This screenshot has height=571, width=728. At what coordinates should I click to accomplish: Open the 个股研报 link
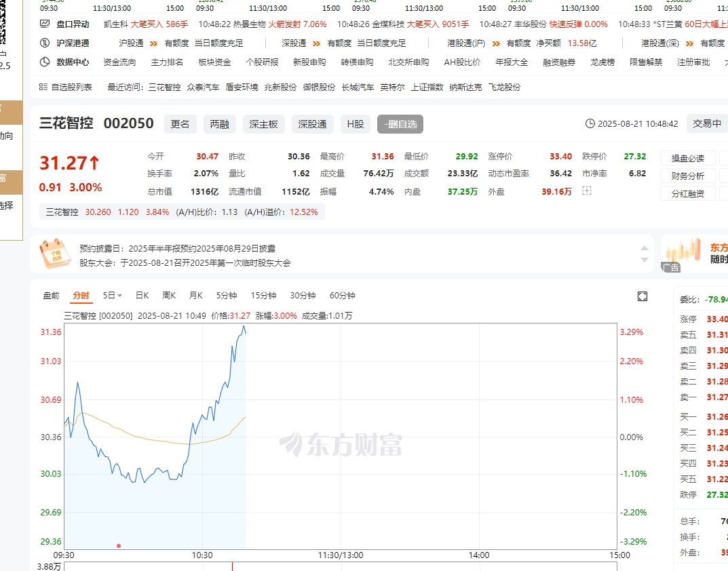click(x=263, y=62)
